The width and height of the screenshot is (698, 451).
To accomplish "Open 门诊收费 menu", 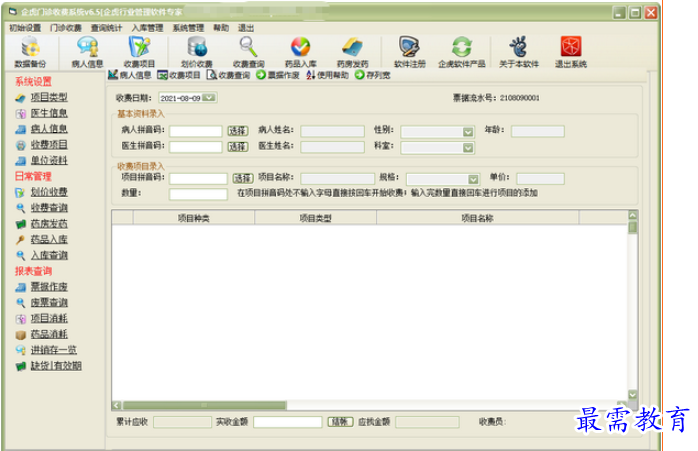I will pyautogui.click(x=66, y=28).
